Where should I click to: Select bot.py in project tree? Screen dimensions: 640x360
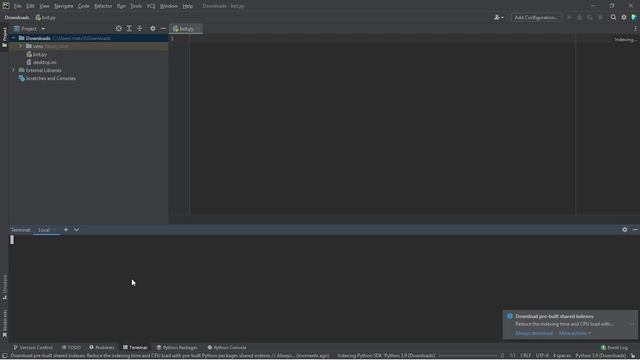pos(40,54)
